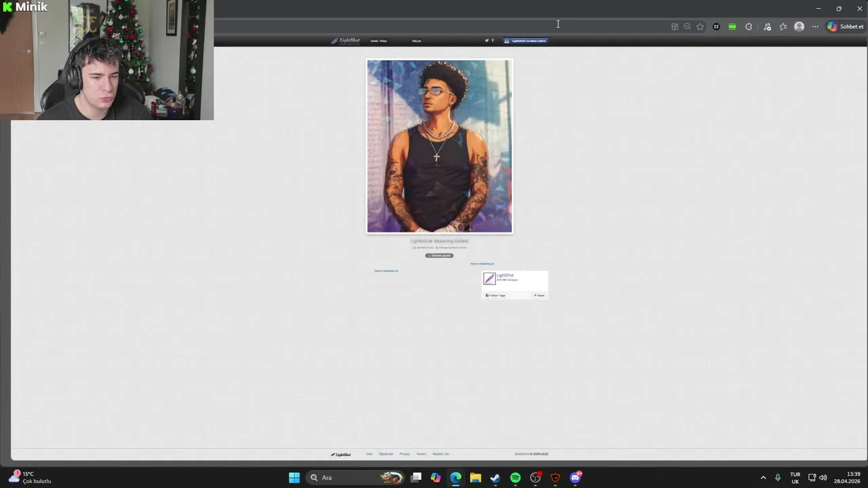Click the zoom out magnifier in address bar

click(x=687, y=26)
